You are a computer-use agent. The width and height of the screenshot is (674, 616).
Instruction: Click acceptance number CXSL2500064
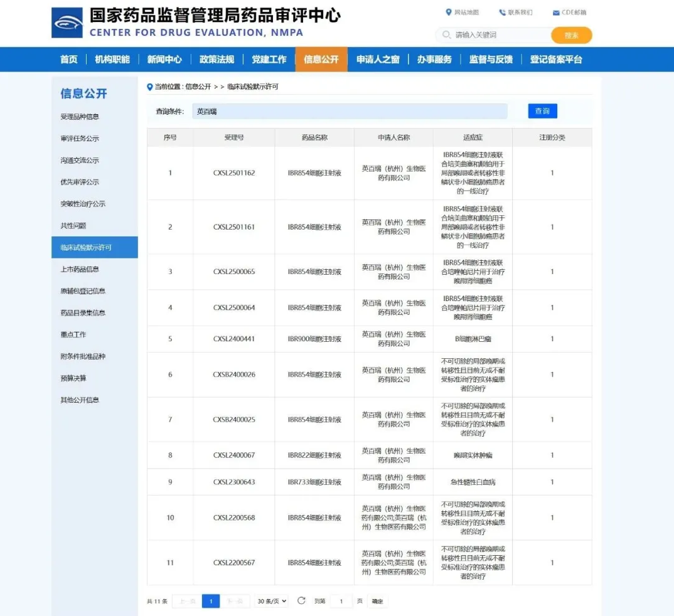[234, 307]
